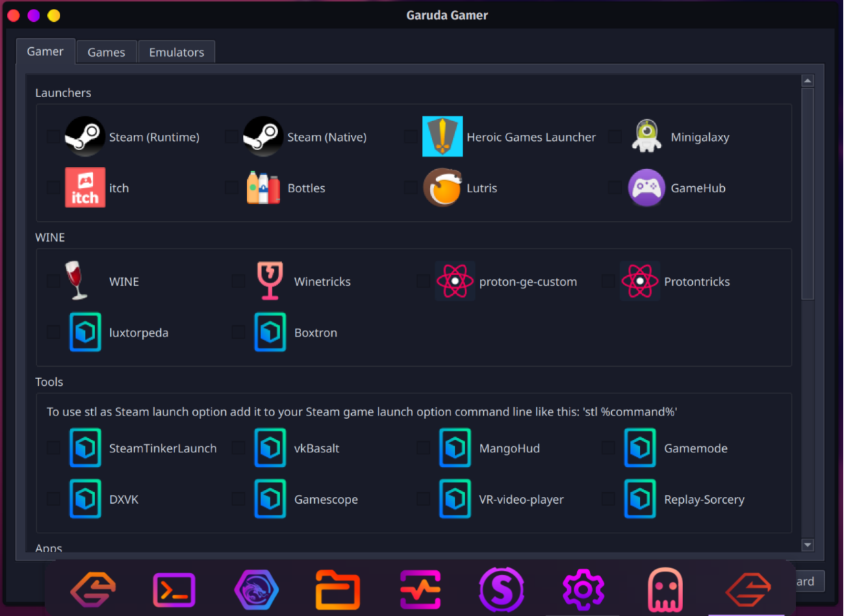The width and height of the screenshot is (844, 616).
Task: Click the scrollbar down arrow
Action: pos(807,545)
